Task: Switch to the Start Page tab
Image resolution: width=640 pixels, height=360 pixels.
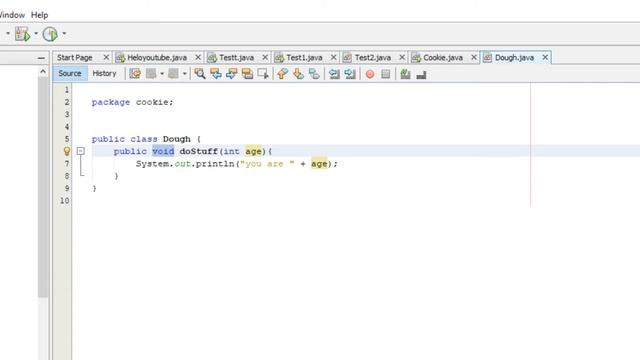Action: [x=75, y=58]
